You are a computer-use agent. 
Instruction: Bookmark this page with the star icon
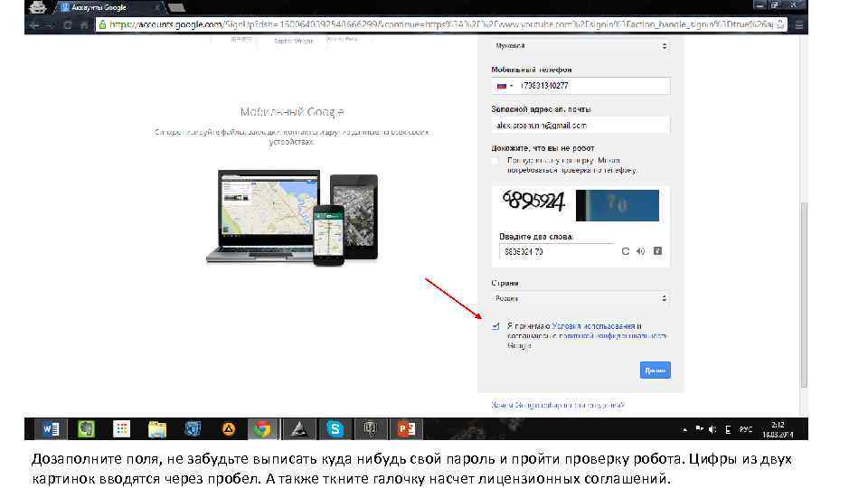[780, 24]
